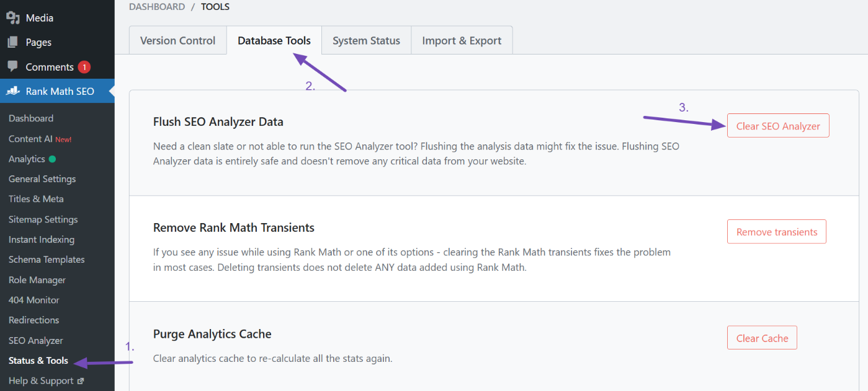Go to Redirections menu item
This screenshot has height=391, width=868.
pyautogui.click(x=34, y=320)
